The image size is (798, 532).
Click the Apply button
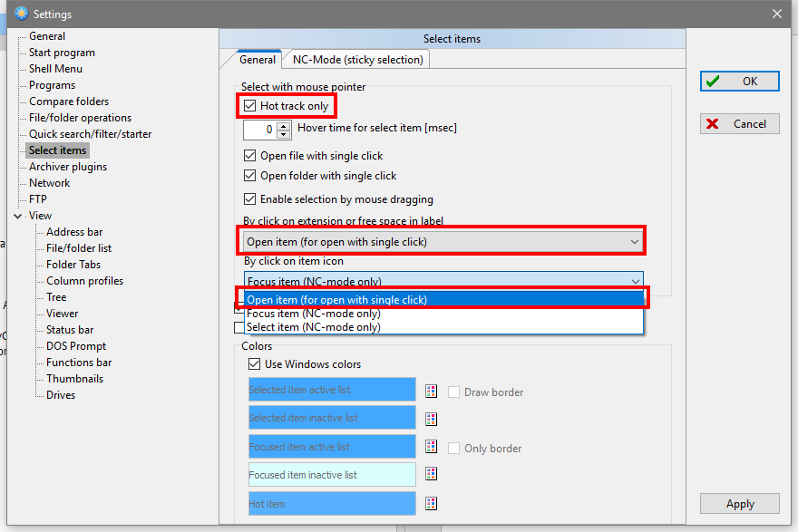[x=739, y=504]
